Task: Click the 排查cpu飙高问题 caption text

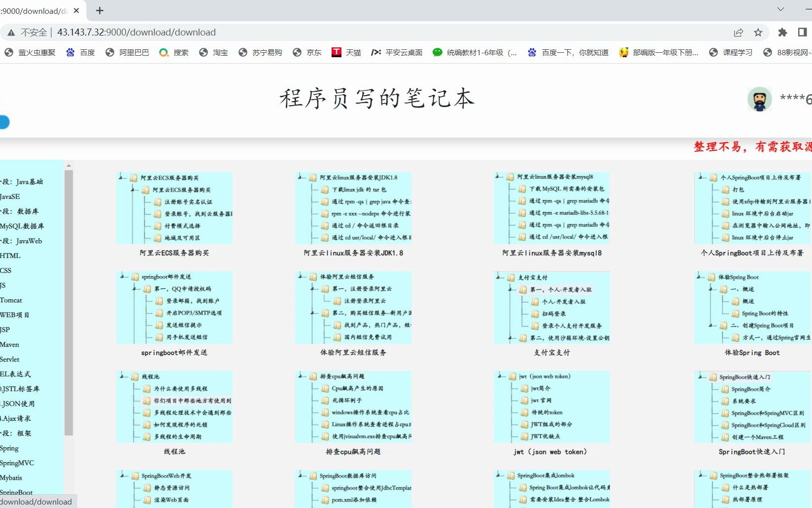Action: pos(353,451)
